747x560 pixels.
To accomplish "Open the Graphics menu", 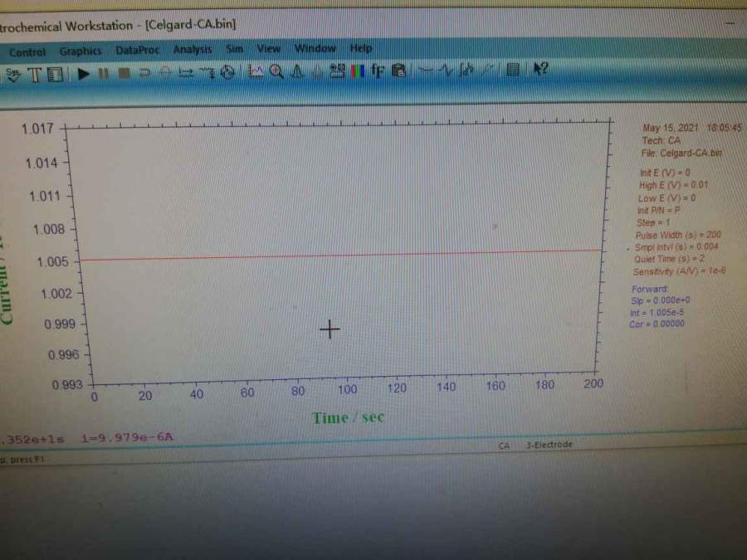I will click(x=81, y=51).
